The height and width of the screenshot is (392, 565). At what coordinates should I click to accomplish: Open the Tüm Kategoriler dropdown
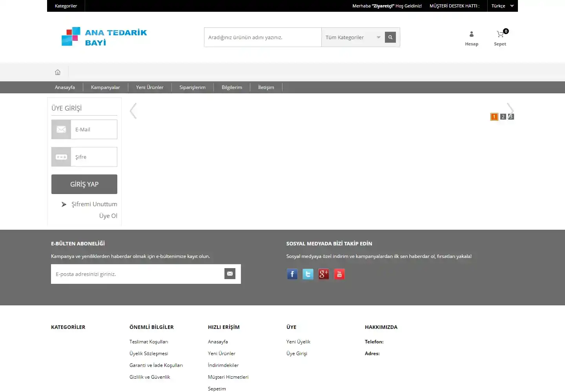(x=353, y=37)
